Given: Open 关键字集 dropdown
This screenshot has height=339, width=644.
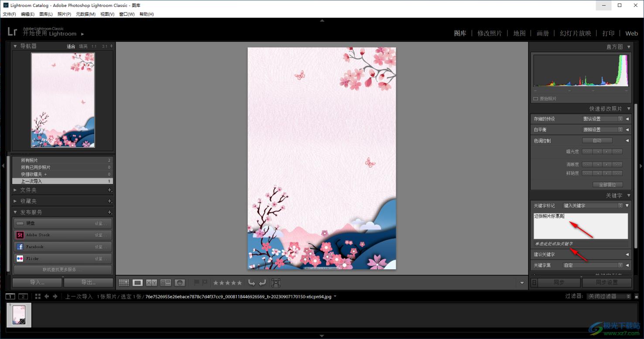Looking at the screenshot, I should point(593,265).
